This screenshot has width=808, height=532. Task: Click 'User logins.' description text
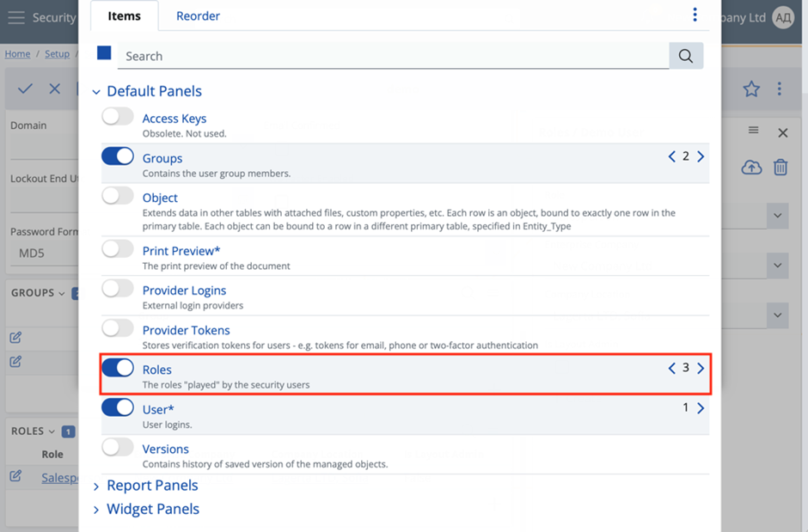click(167, 425)
